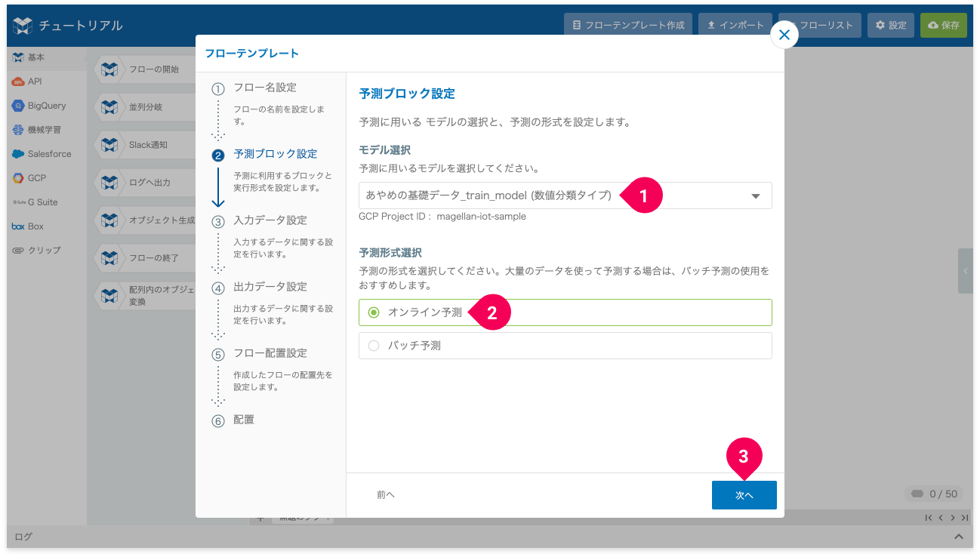The width and height of the screenshot is (980, 557).
Task: Select クリップ category in sidebar
Action: 47,250
